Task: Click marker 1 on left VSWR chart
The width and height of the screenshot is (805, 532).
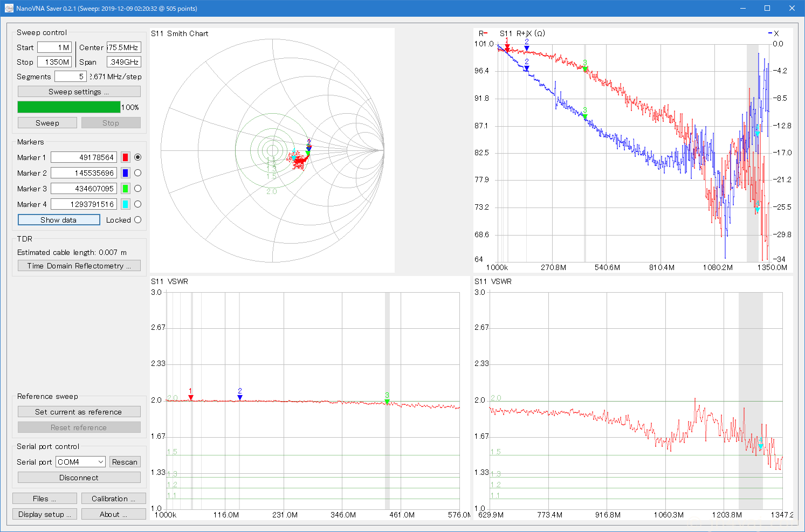Action: (x=190, y=397)
